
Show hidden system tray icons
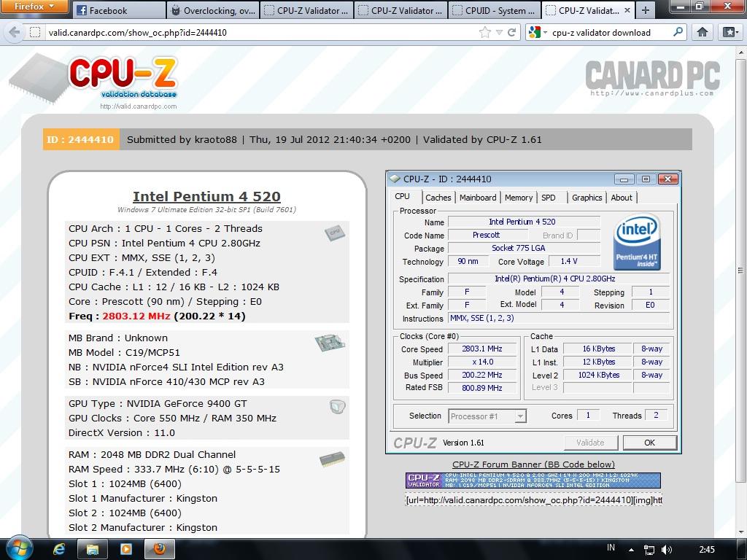[631, 550]
